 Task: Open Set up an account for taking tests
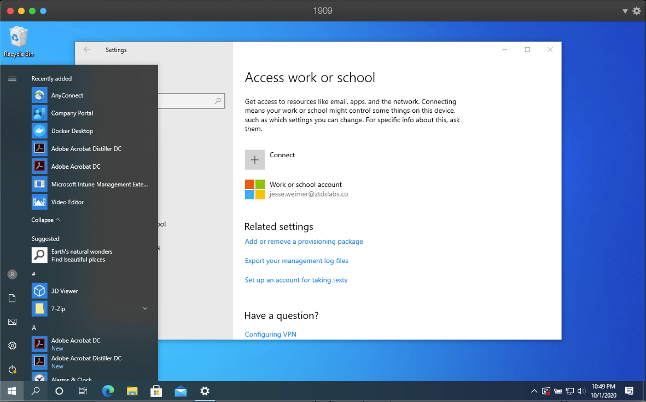[296, 280]
